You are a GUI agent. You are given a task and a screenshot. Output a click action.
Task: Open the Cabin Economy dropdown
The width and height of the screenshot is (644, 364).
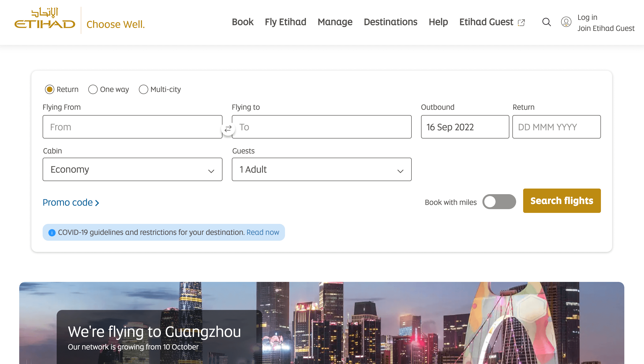[132, 169]
